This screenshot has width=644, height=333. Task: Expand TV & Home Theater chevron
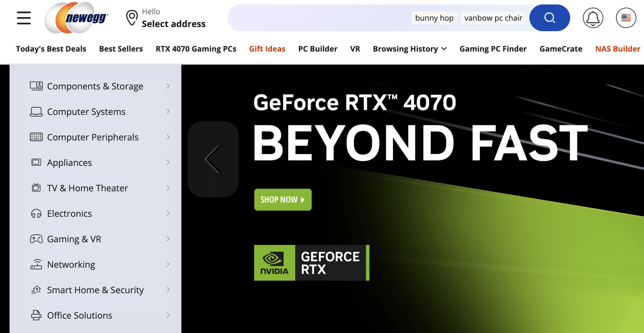168,188
